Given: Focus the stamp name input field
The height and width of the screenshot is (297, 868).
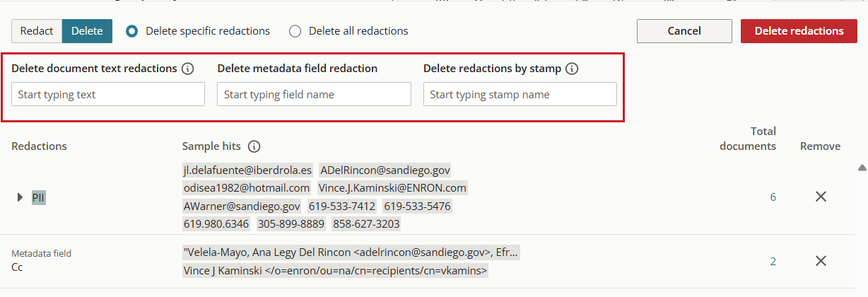Looking at the screenshot, I should click(520, 94).
